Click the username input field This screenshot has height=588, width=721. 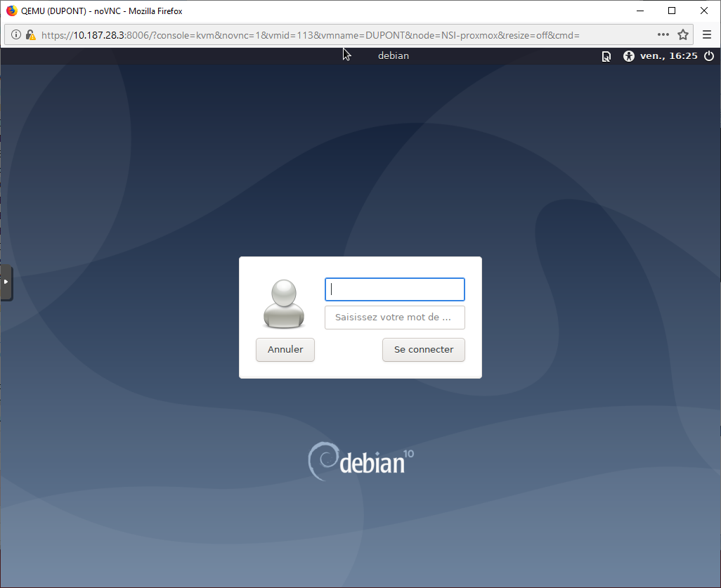394,289
